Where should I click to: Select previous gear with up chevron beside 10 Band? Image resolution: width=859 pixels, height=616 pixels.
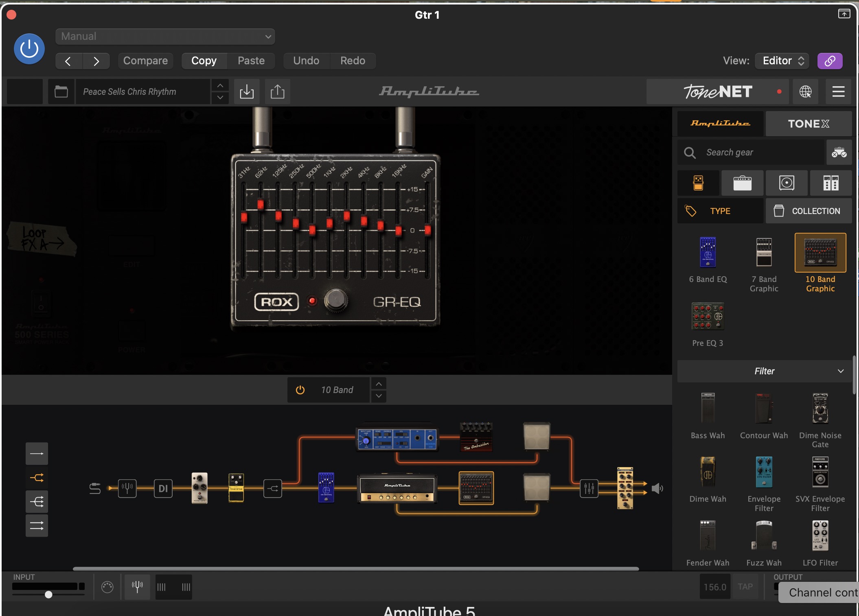coord(379,384)
